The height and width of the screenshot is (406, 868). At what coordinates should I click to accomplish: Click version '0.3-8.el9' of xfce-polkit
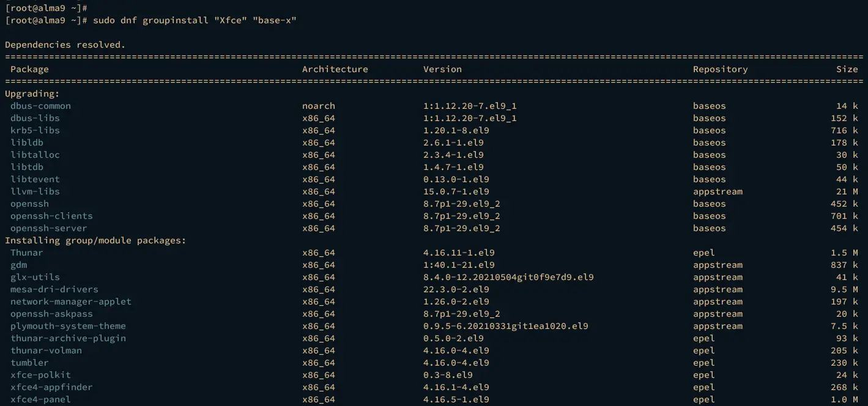tap(448, 375)
